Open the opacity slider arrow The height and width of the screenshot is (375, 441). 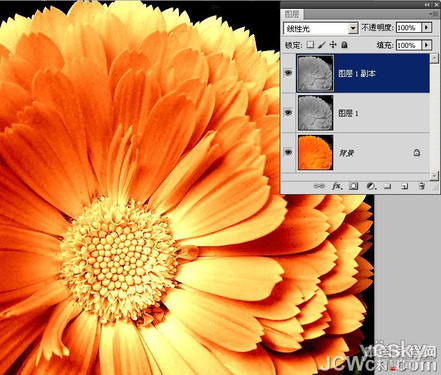click(x=427, y=28)
